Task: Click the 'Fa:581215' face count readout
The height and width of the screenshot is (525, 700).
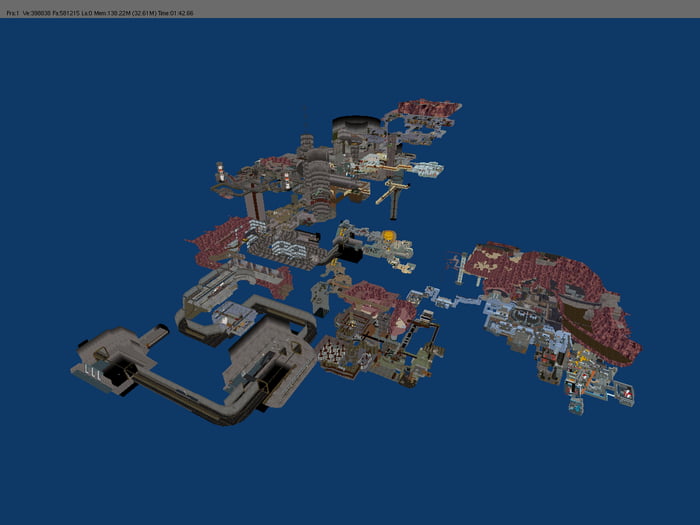Action: (66, 13)
